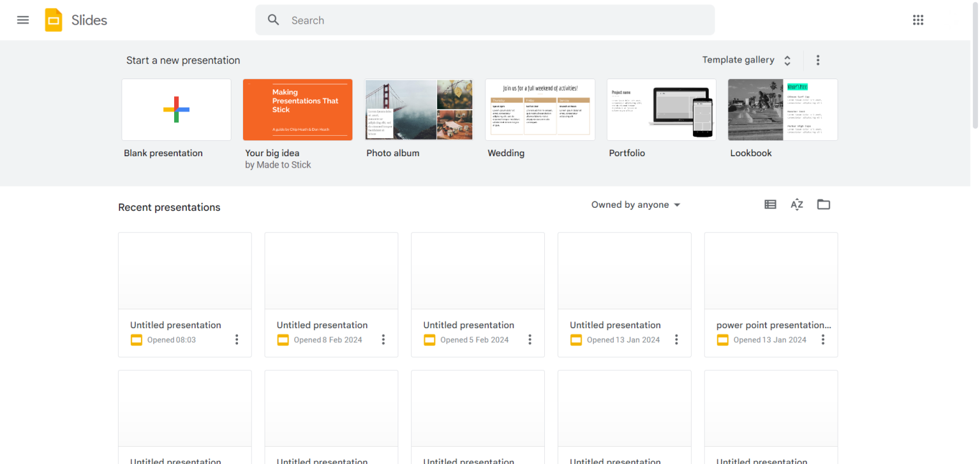Open the Your big idea template
The width and height of the screenshot is (980, 464).
pos(298,110)
